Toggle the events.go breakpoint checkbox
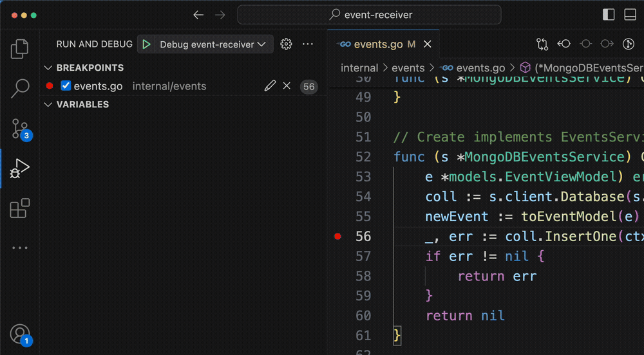 tap(66, 86)
